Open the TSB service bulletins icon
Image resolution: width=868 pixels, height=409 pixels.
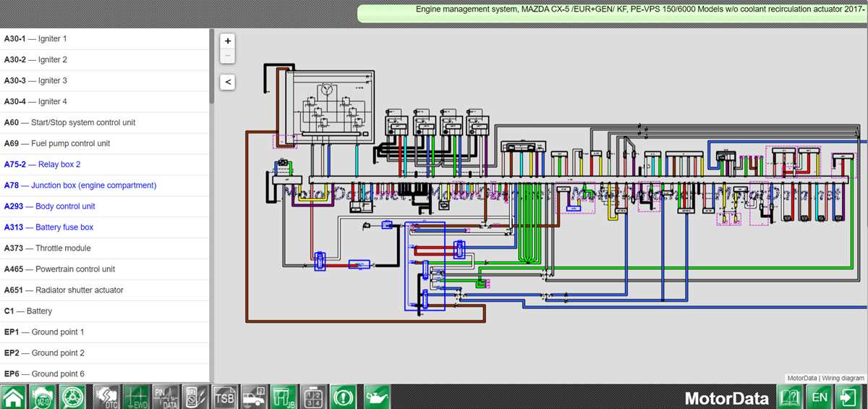tap(225, 397)
